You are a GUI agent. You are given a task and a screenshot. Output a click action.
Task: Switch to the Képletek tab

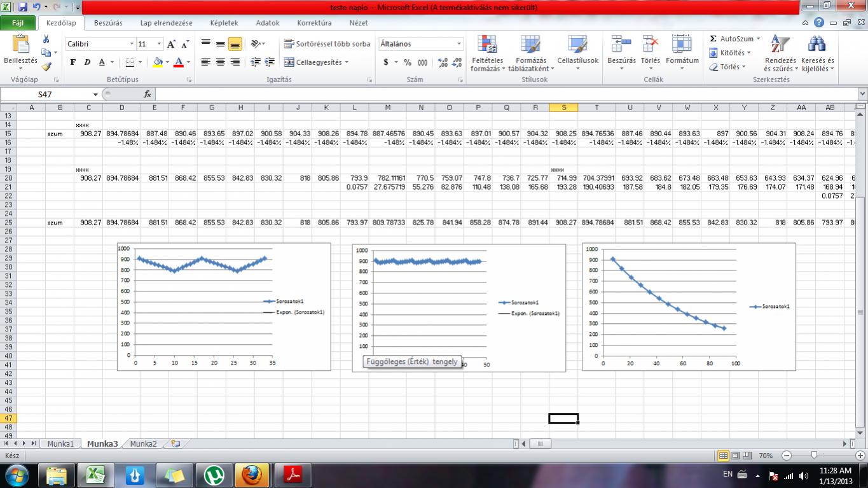(224, 23)
